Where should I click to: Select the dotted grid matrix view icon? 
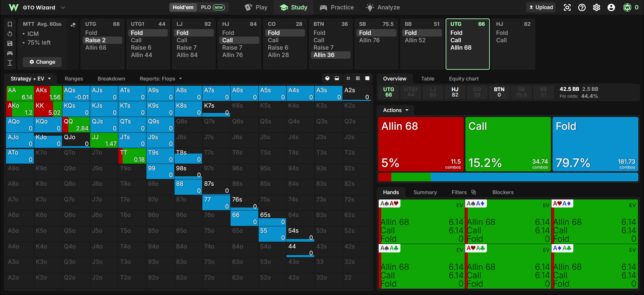[x=358, y=78]
